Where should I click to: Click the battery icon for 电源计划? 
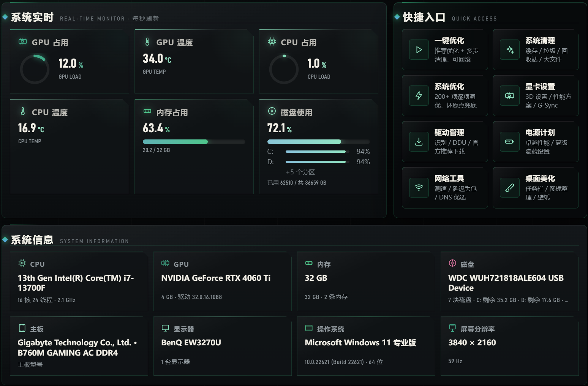[x=510, y=142]
